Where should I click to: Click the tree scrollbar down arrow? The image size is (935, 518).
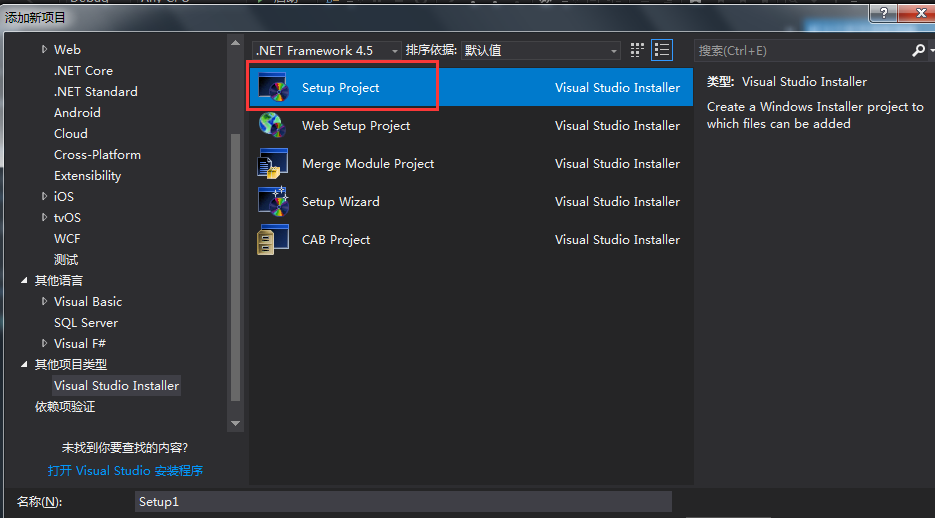tap(236, 424)
